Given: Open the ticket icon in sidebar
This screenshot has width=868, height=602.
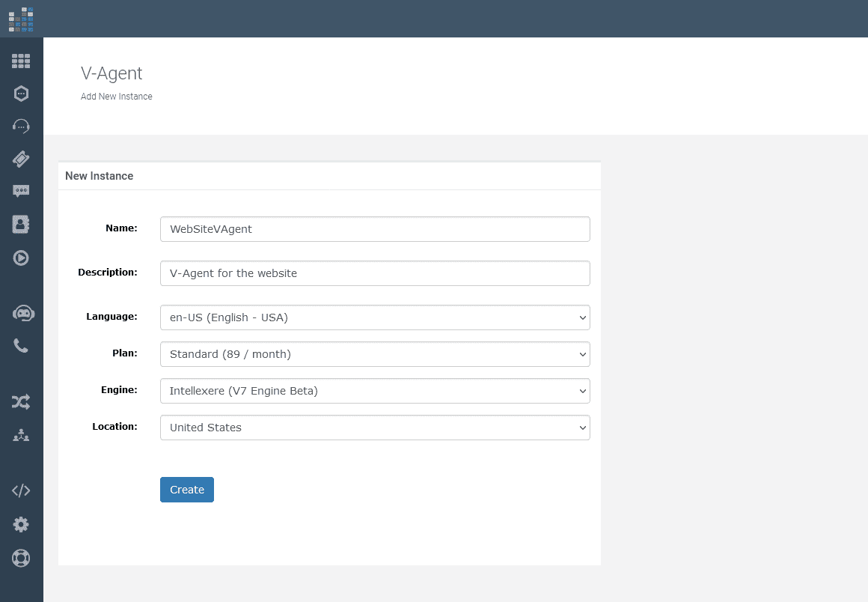Looking at the screenshot, I should [21, 159].
